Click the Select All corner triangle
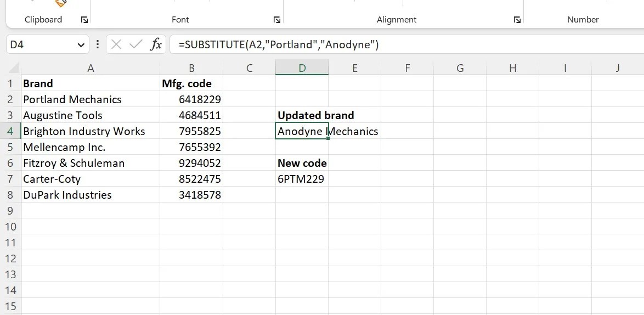Image resolution: width=644 pixels, height=315 pixels. [14, 67]
